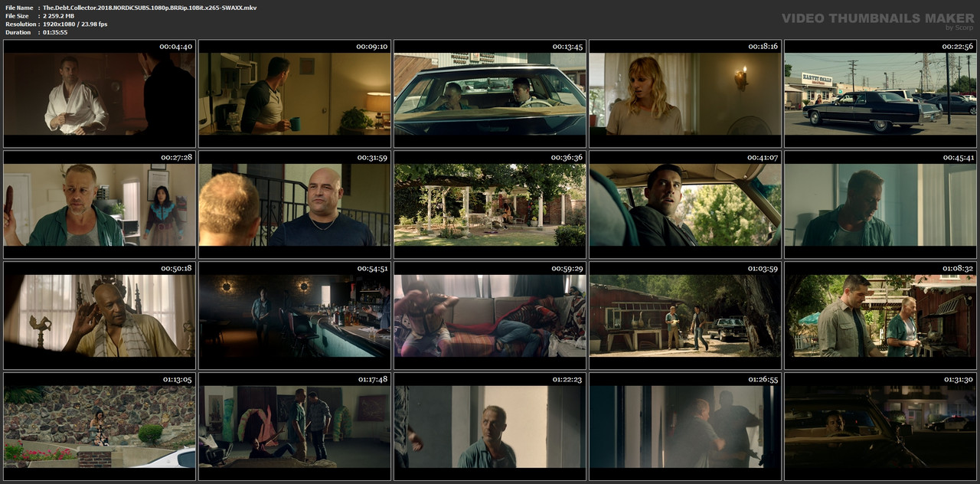The image size is (980, 484).
Task: Open the bar scene thumbnail at 00:54:51
Action: click(295, 316)
